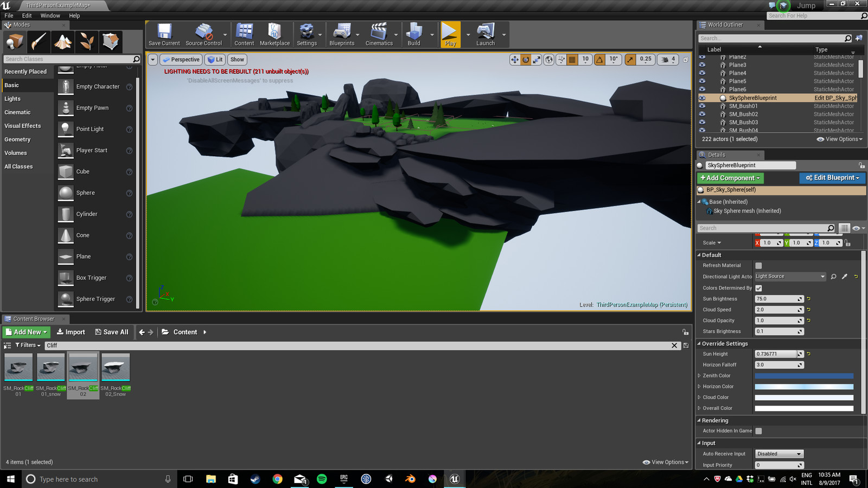Toggle Refresh Material checkbox
This screenshot has width=868, height=488.
pos(758,266)
